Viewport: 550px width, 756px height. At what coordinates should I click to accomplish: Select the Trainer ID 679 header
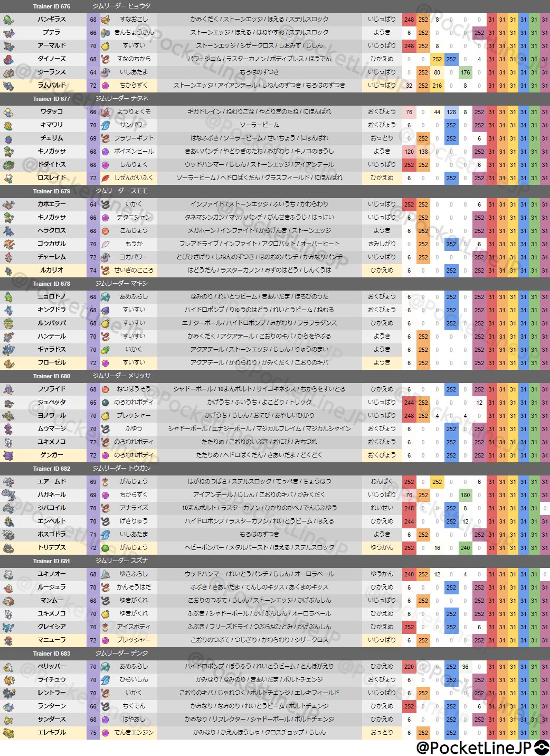(x=51, y=191)
